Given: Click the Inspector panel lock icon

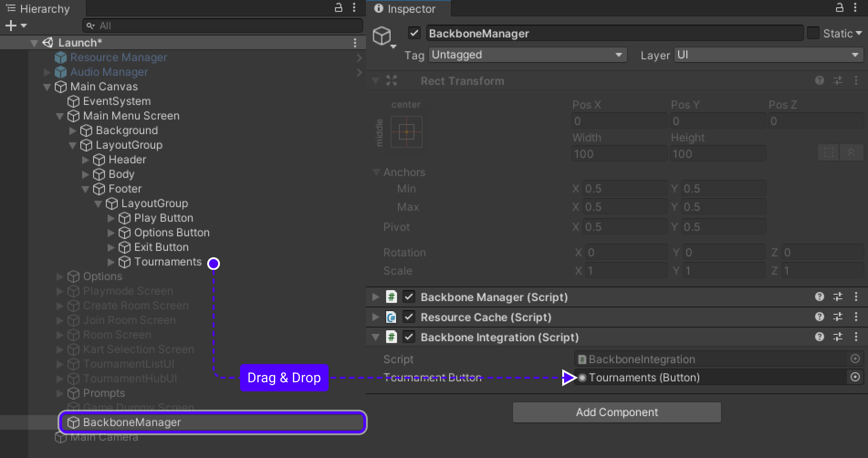Looking at the screenshot, I should click(x=839, y=8).
